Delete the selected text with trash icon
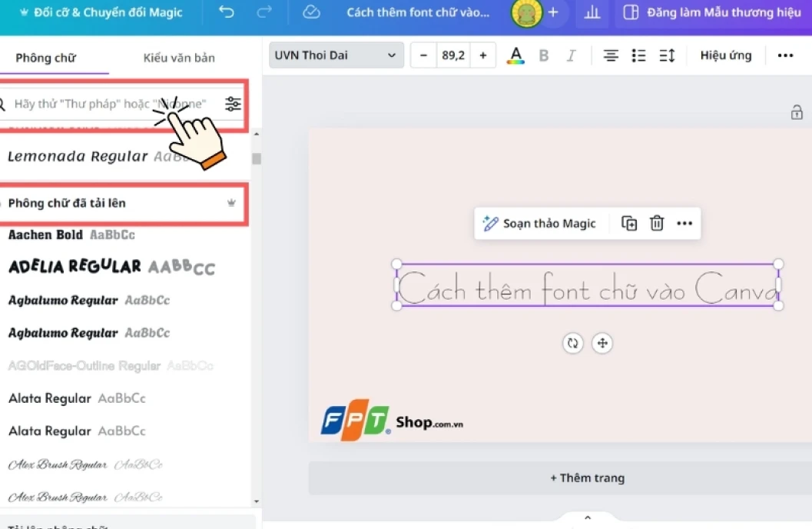812x529 pixels. 657,223
